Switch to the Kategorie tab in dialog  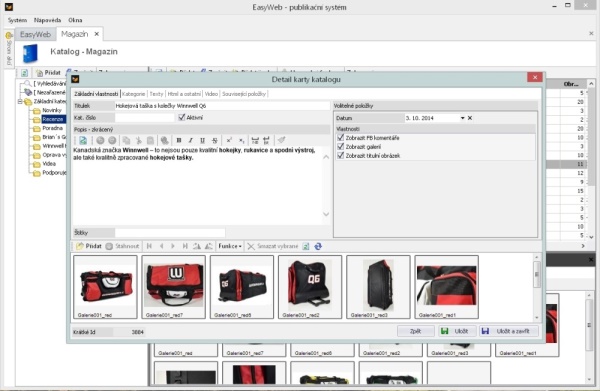[x=134, y=94]
